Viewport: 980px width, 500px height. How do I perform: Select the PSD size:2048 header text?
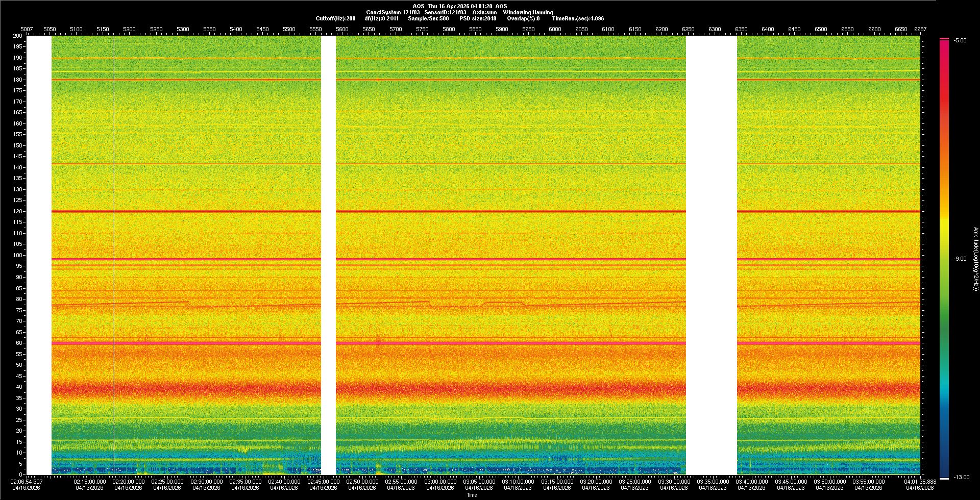click(x=477, y=18)
